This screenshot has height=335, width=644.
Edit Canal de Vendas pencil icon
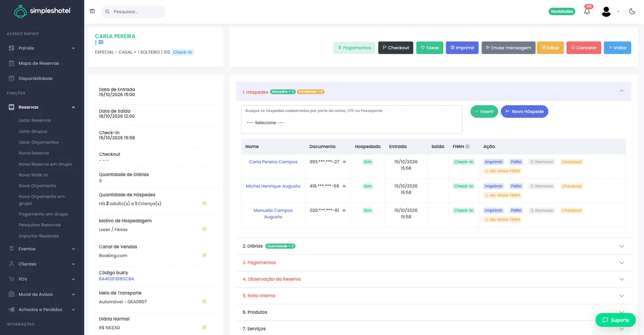pos(204,255)
